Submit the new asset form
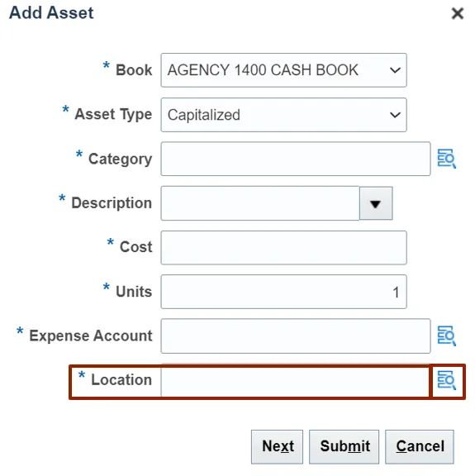 coord(344,447)
